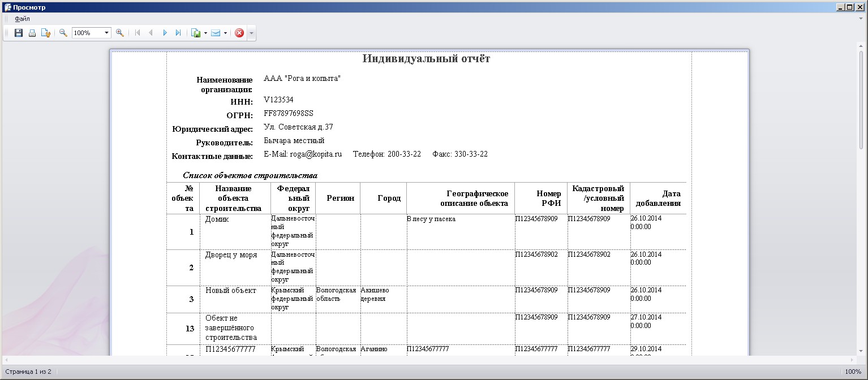Click the e-mail 'roga@kopita.ru' text
This screenshot has width=868, height=380.
click(316, 154)
